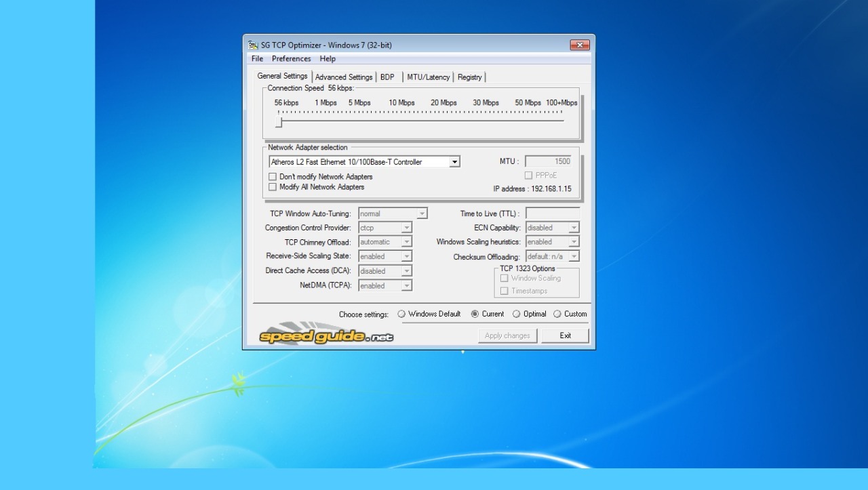Open the General Settings tab
Image resolution: width=868 pixels, height=490 pixels.
coord(282,76)
